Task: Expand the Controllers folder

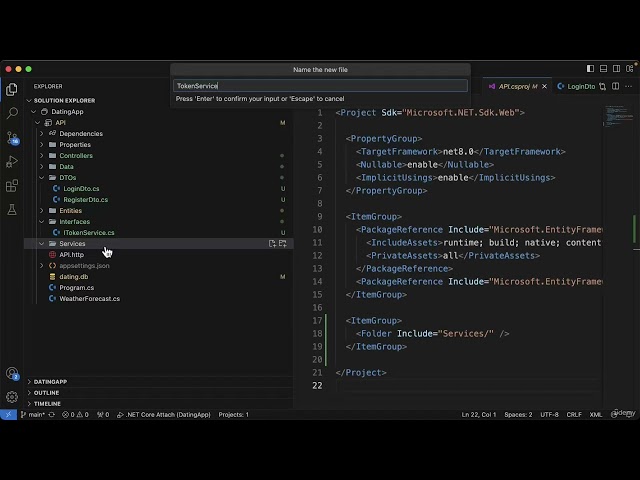Action: (x=42, y=156)
